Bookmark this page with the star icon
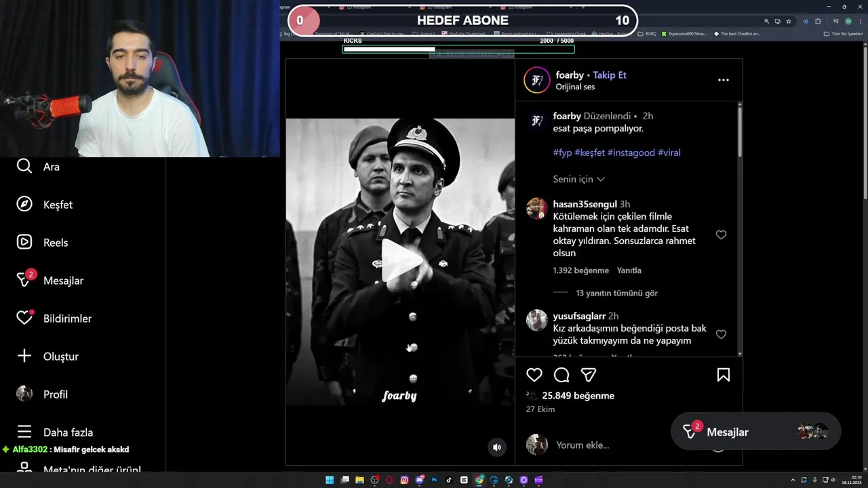This screenshot has height=488, width=868. [x=789, y=21]
